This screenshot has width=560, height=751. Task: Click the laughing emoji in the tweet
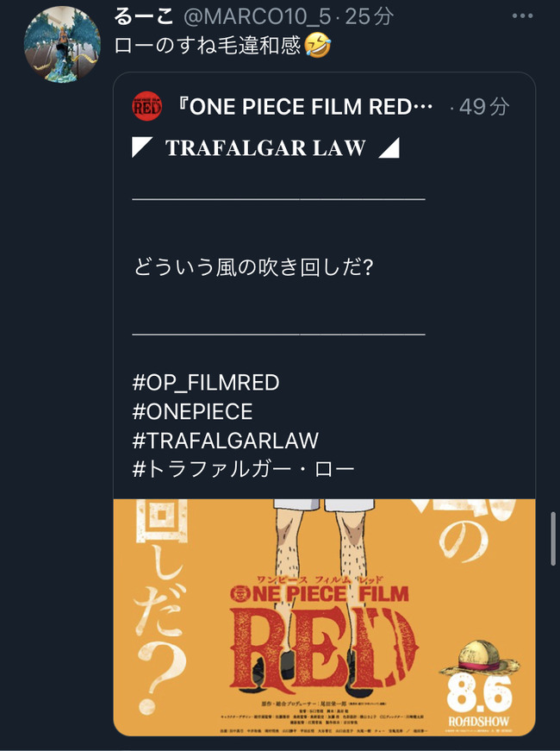click(x=318, y=46)
